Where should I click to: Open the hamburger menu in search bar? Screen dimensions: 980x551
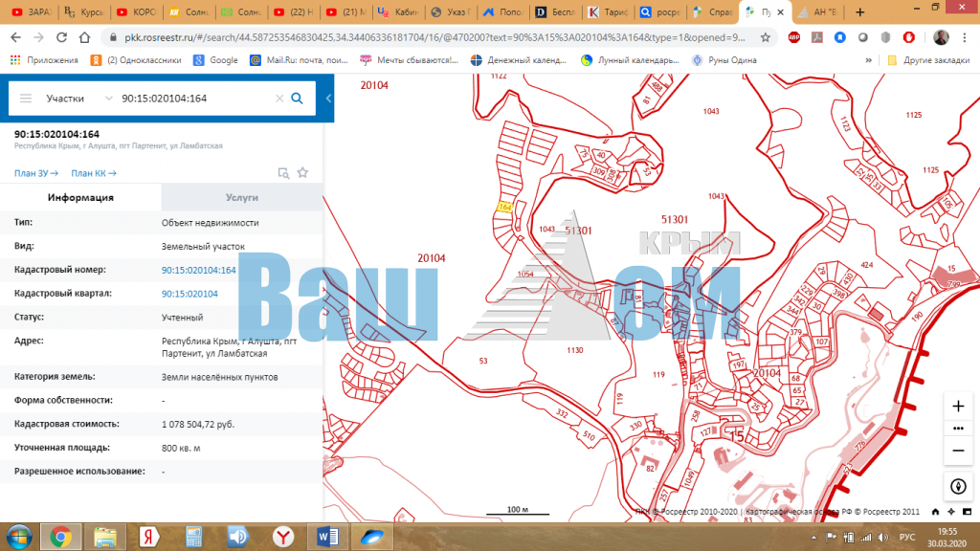tap(26, 99)
